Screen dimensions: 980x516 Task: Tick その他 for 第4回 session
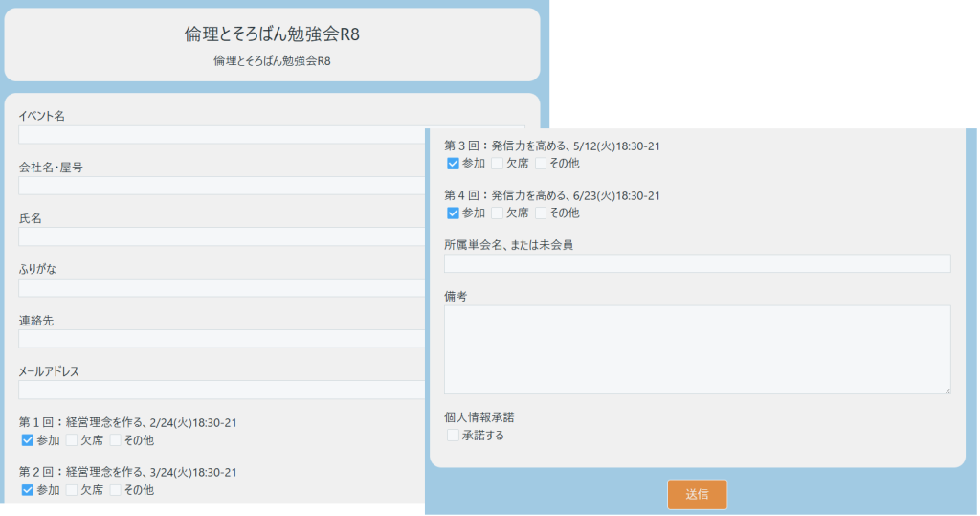coord(542,213)
